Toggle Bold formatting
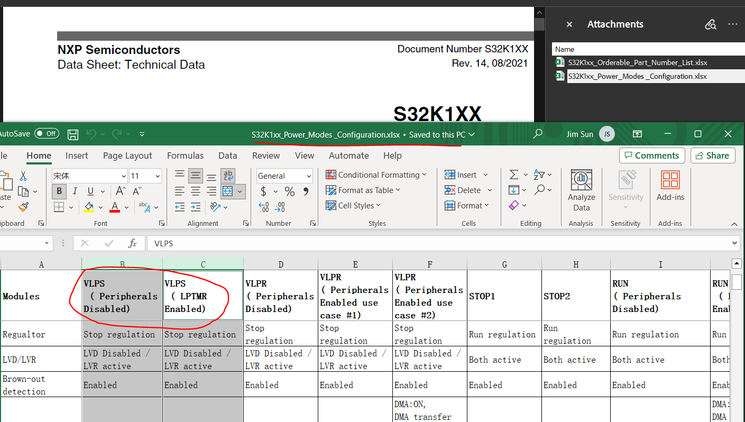This screenshot has width=745, height=422. pos(59,191)
